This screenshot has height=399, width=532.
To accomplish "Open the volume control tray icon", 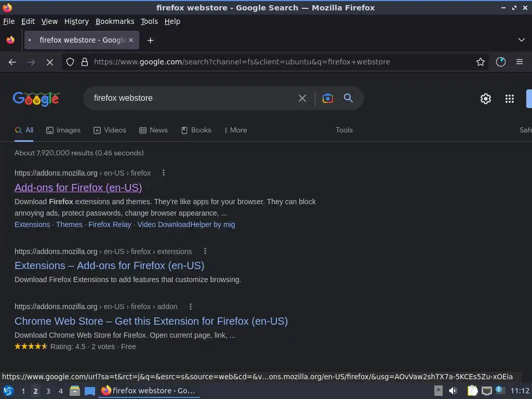I will [x=453, y=391].
